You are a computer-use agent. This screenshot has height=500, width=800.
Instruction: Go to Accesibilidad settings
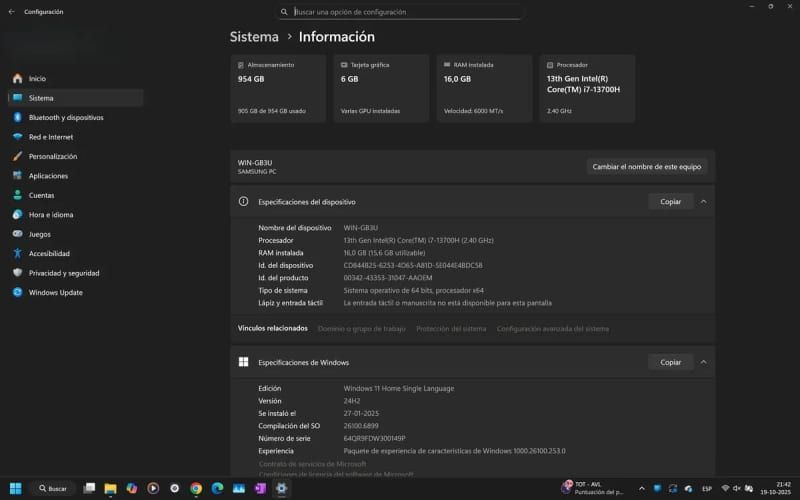(76, 254)
